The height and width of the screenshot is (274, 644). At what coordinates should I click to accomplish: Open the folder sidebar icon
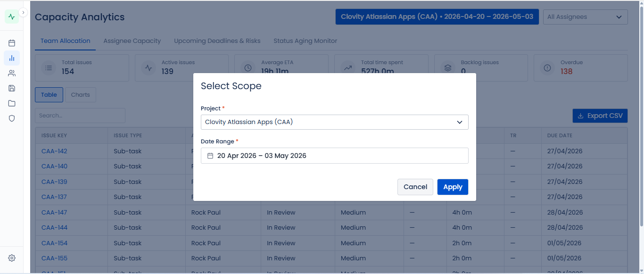point(12,103)
